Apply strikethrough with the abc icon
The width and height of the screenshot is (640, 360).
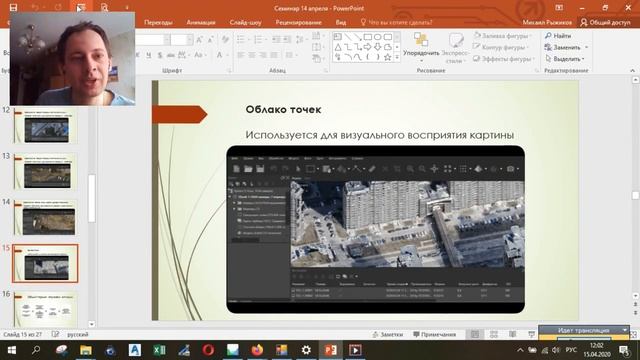pyautogui.click(x=171, y=55)
